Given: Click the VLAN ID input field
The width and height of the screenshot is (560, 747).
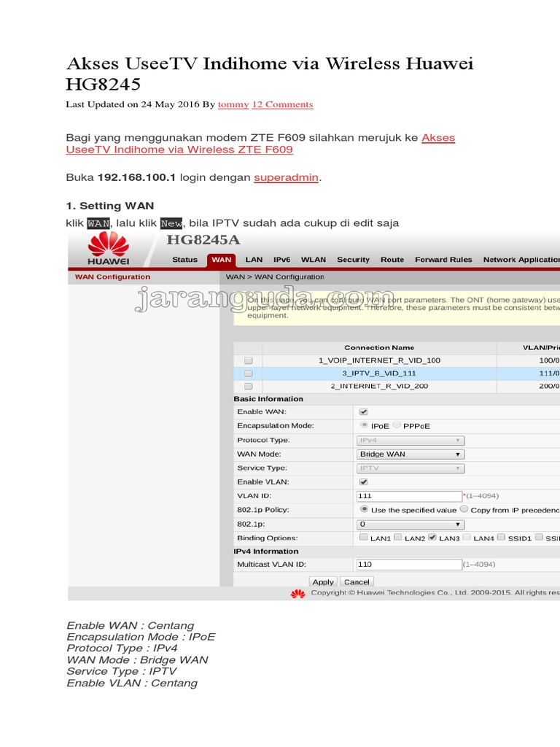Looking at the screenshot, I should click(410, 496).
